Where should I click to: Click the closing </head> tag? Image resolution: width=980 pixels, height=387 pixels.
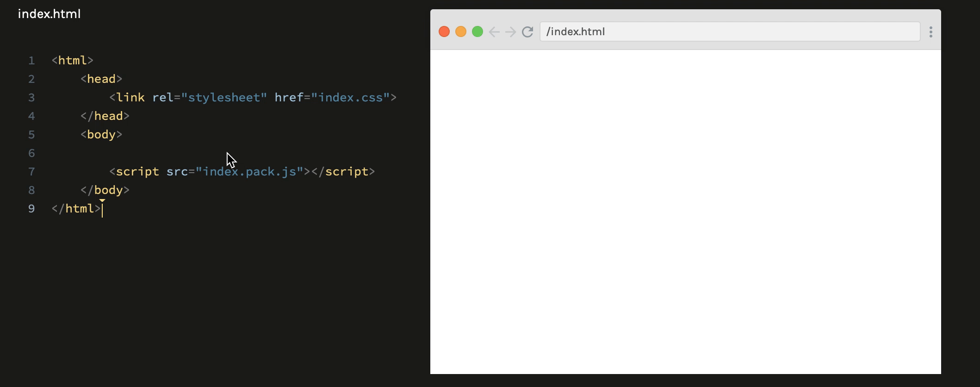105,116
